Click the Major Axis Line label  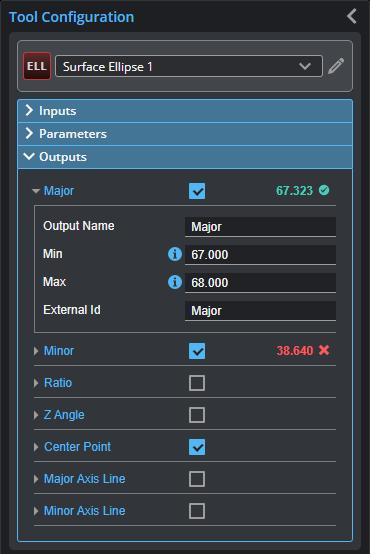click(x=84, y=479)
